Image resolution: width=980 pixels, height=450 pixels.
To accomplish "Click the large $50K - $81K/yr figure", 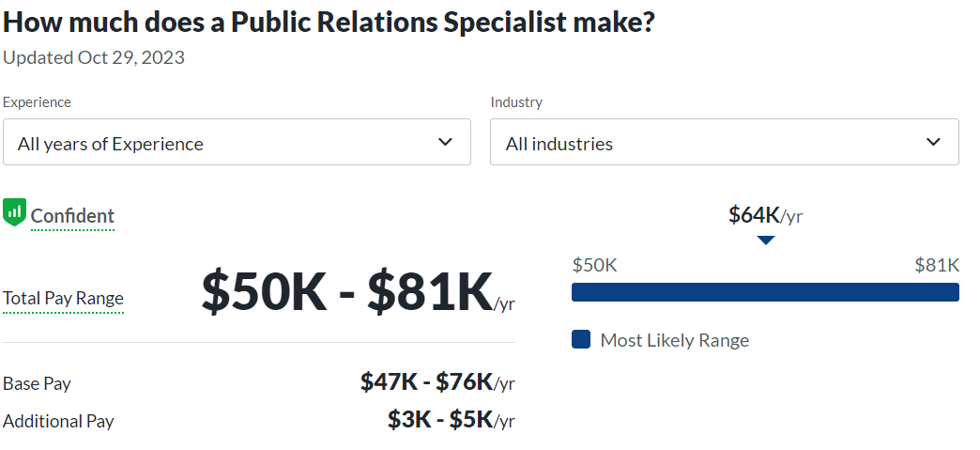I will click(357, 293).
